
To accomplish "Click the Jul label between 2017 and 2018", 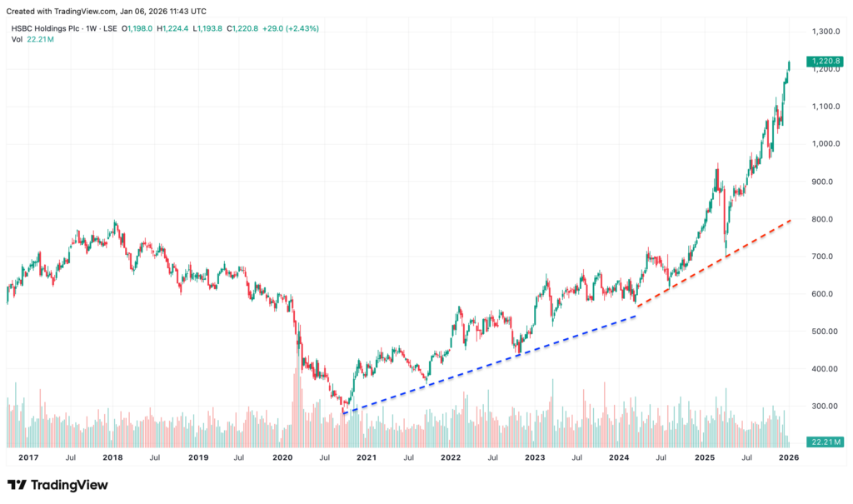I will [71, 457].
